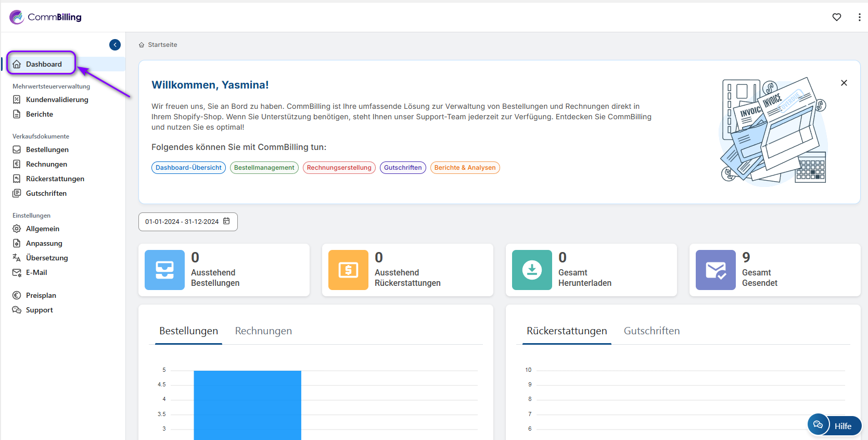
Task: Switch to the Rechnungen chart tab
Action: click(263, 331)
